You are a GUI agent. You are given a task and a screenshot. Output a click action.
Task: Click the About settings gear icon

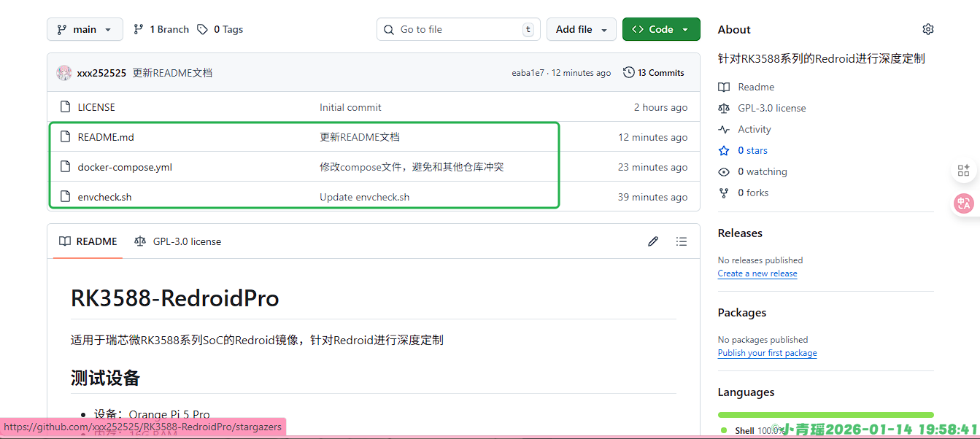[x=927, y=29]
